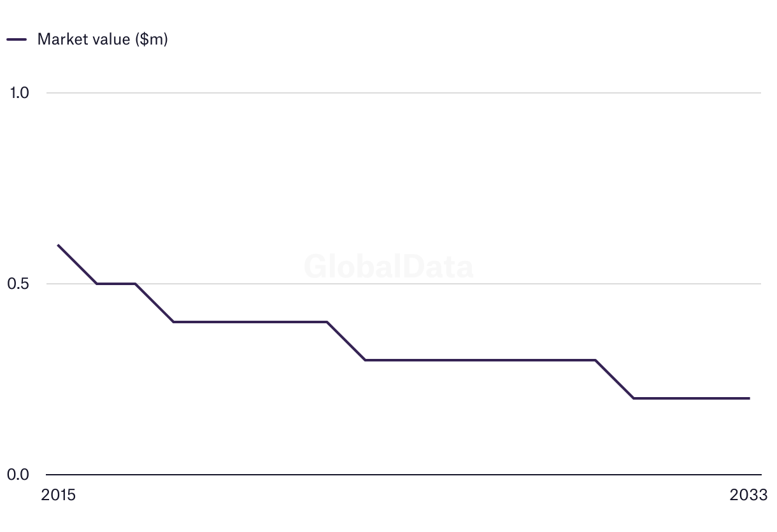
Task: Click the end of the 0.4 plateau
Action: coord(327,322)
